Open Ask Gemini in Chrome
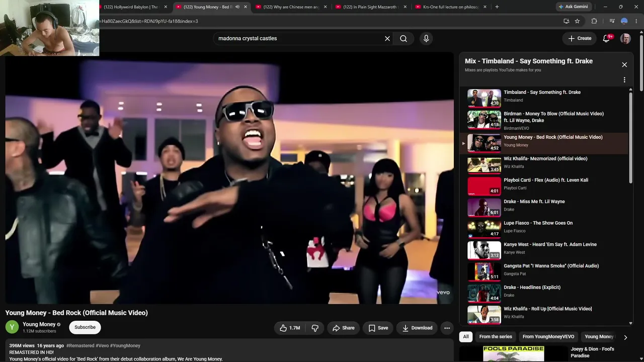This screenshot has height=362, width=644. [x=573, y=7]
